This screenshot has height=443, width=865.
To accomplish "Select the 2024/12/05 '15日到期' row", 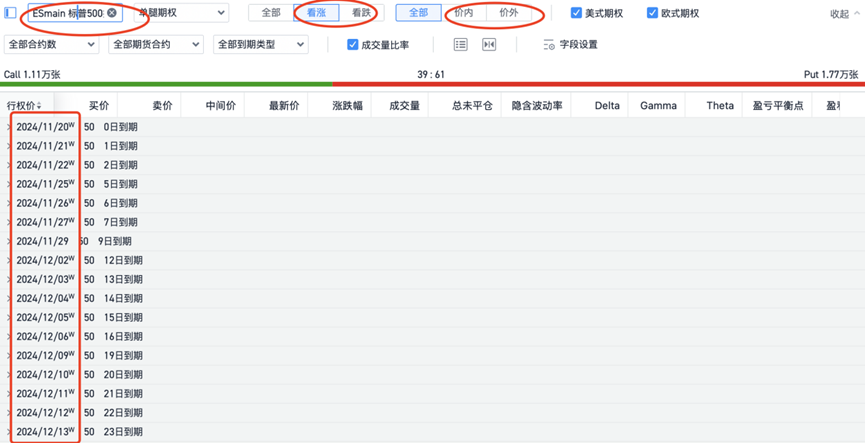I will pos(432,317).
